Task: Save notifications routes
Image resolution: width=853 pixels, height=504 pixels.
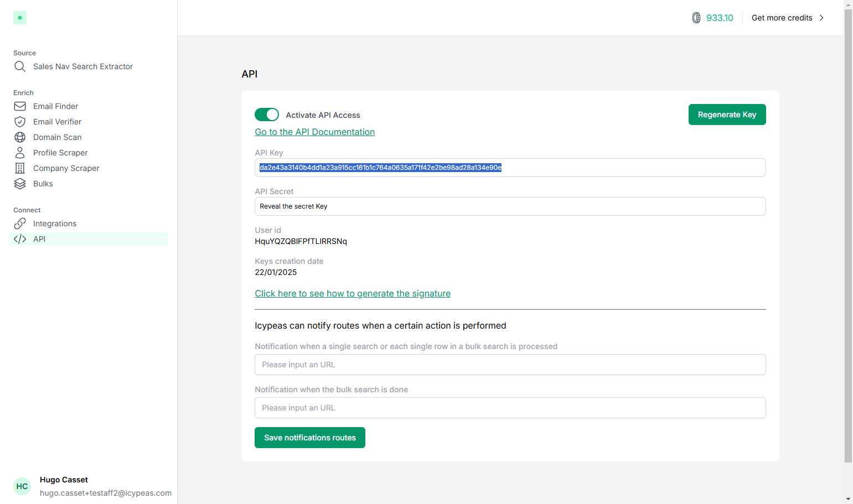Action: pyautogui.click(x=310, y=438)
